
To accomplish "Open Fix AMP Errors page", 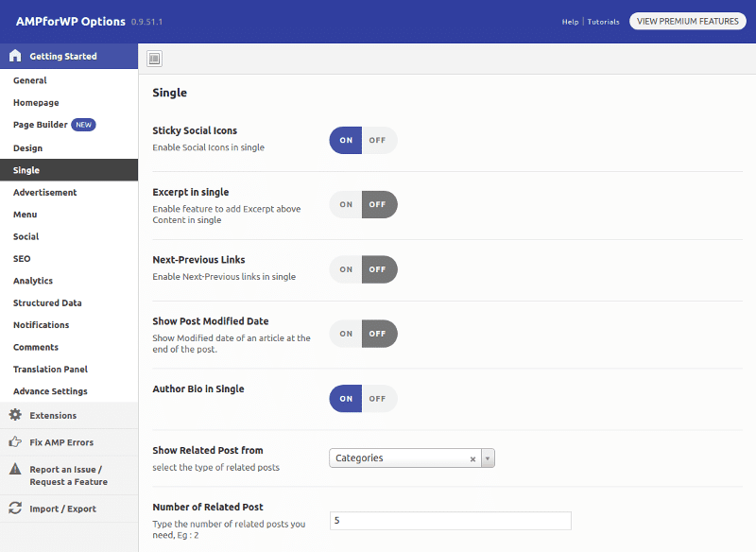I will point(69,442).
